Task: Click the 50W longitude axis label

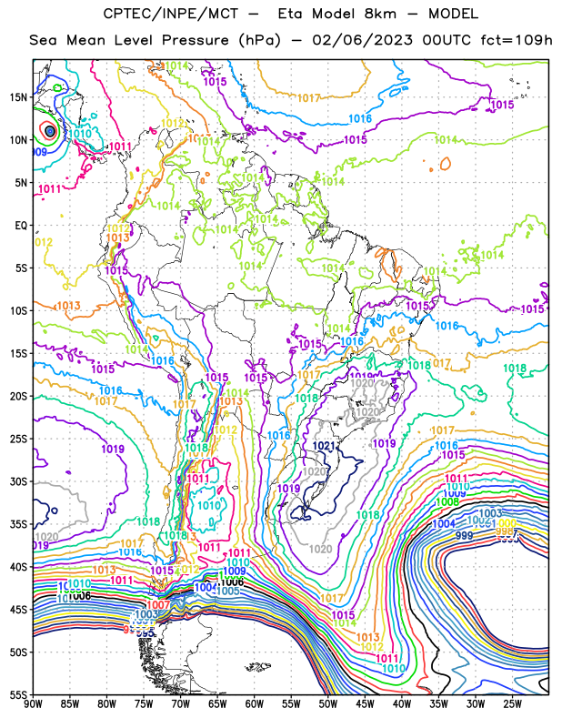Action: click(x=327, y=704)
